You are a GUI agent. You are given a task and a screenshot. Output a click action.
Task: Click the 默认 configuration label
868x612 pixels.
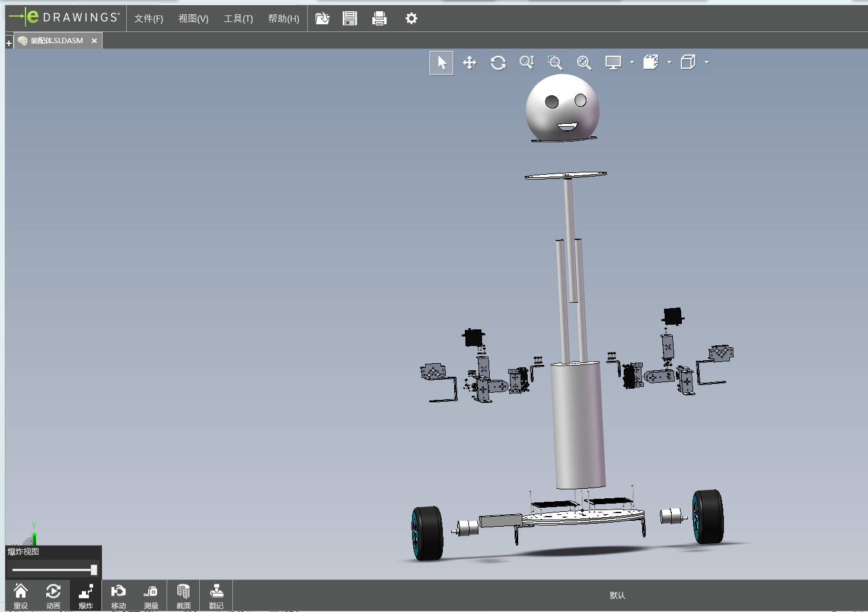point(617,595)
